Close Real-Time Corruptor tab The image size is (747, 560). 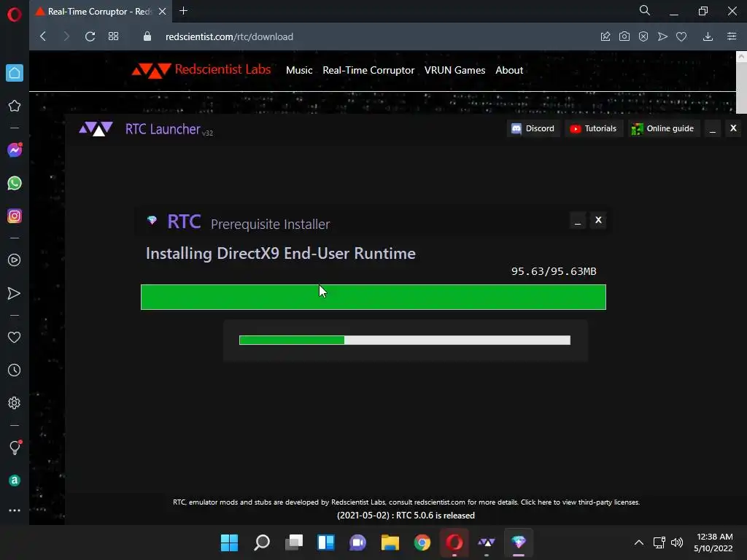pos(163,11)
